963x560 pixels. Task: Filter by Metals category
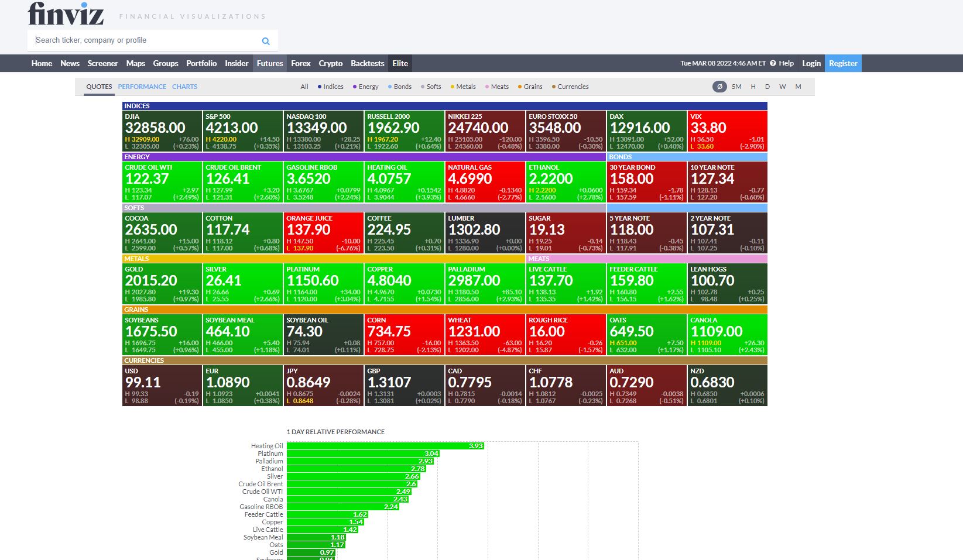463,87
